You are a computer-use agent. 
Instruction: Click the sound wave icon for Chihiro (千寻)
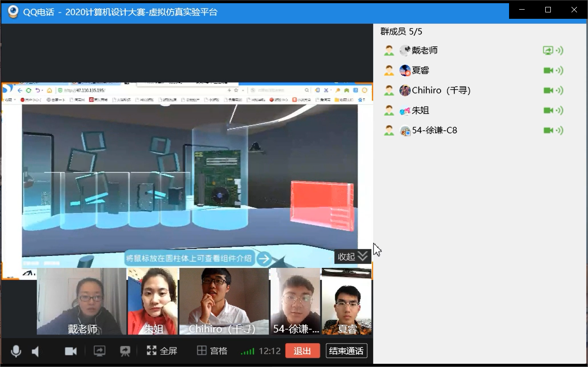point(560,90)
